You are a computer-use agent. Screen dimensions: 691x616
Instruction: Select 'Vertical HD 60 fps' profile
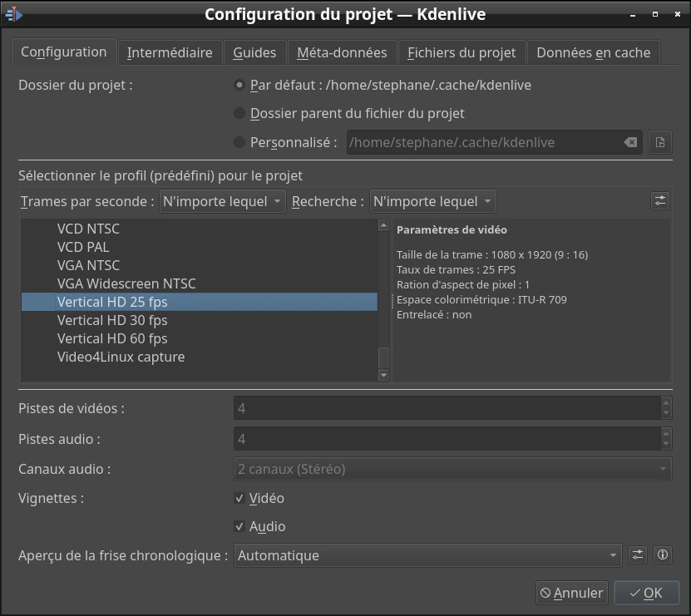click(x=112, y=338)
